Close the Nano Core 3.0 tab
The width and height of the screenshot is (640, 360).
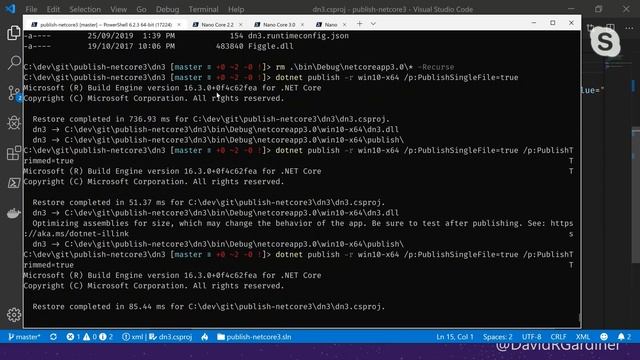[302, 24]
